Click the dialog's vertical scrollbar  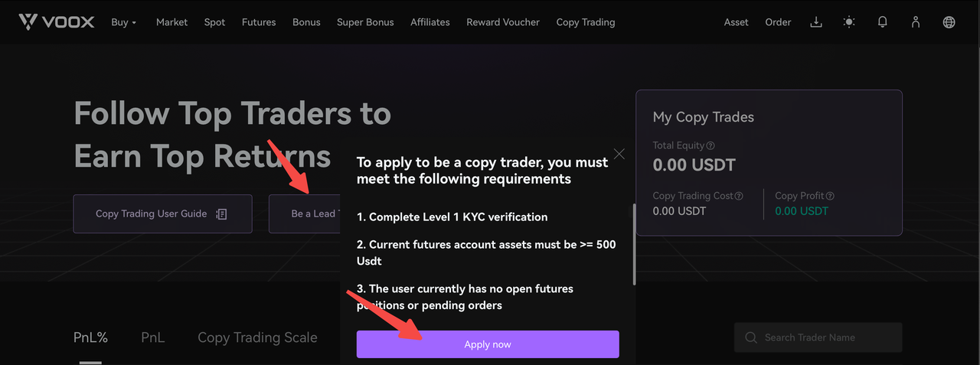click(633, 245)
